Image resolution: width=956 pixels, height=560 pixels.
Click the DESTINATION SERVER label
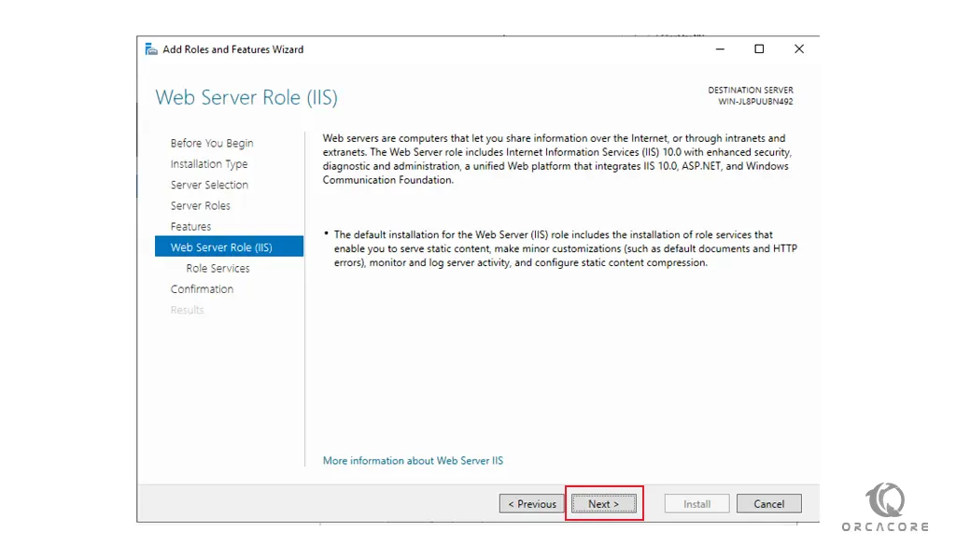click(x=751, y=90)
